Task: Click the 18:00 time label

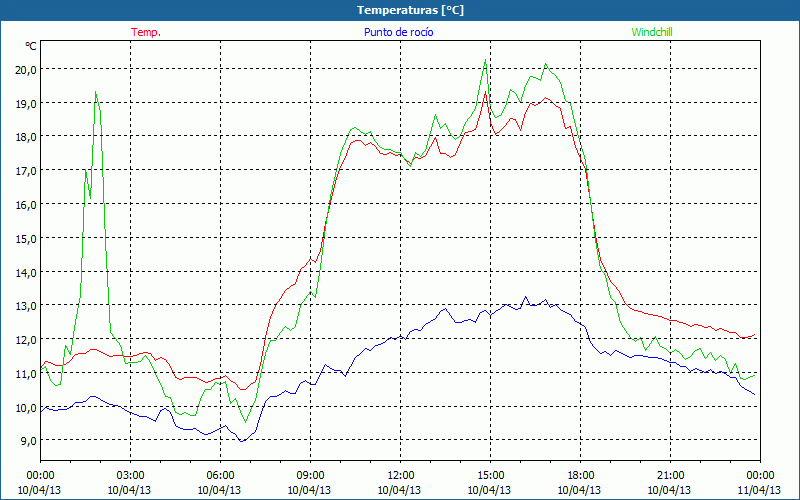Action: click(580, 475)
